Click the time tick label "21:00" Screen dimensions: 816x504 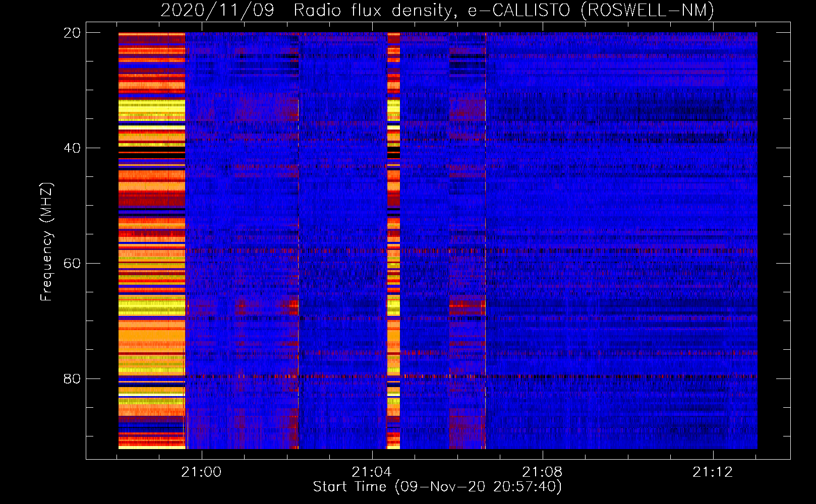point(202,472)
